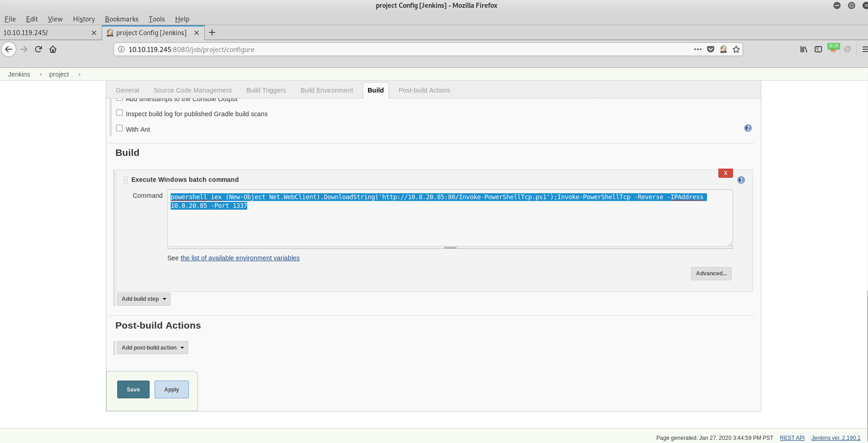This screenshot has height=443, width=868.
Task: Jump to Post-build Actions tab
Action: [424, 90]
